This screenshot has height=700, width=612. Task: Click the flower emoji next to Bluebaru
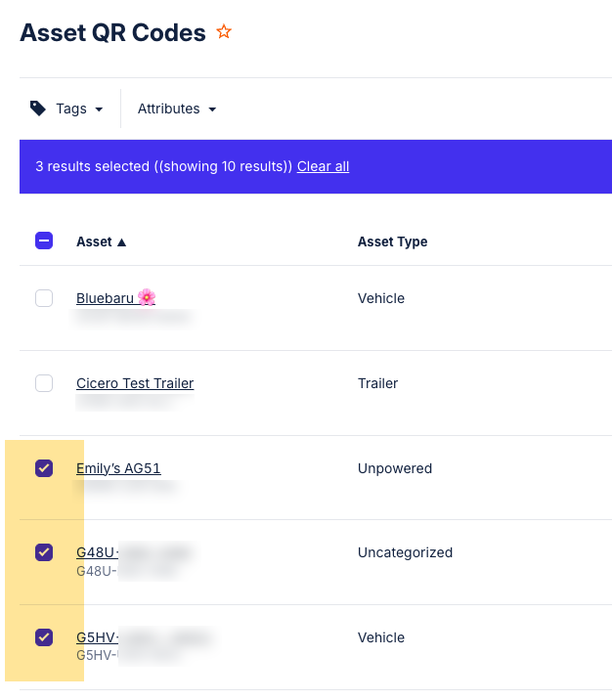coord(147,297)
